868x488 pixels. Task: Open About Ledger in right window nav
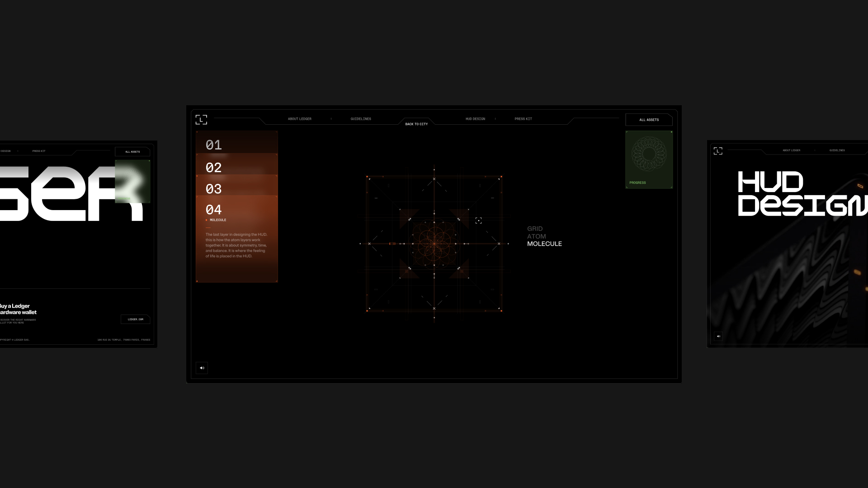coord(791,150)
